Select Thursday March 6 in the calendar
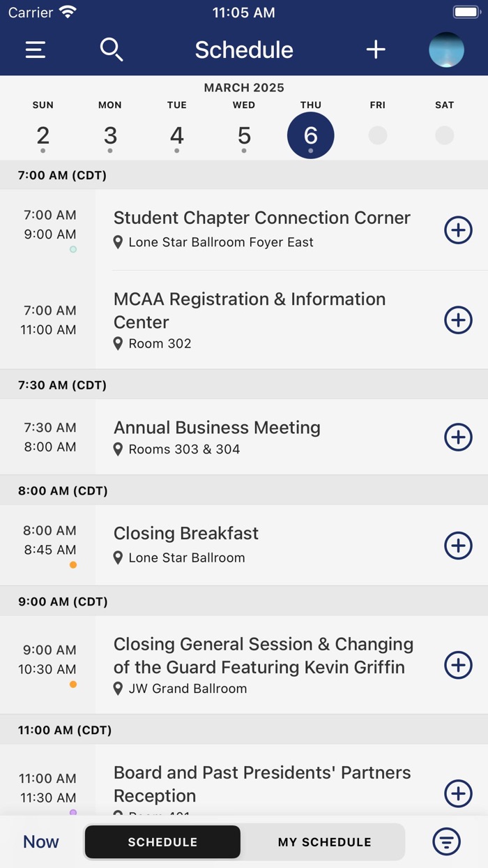Viewport: 488px width, 868px height. pyautogui.click(x=310, y=135)
